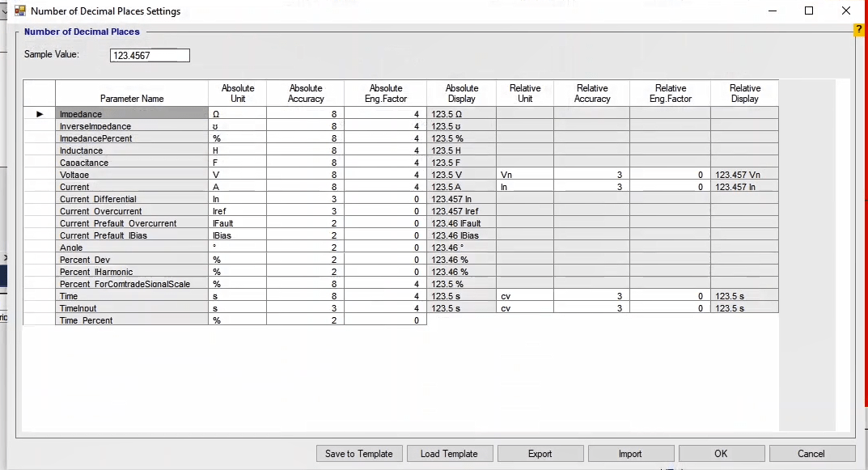Click the Angle absolute unit cell
Viewport: 868px width, 470px height.
coord(238,248)
